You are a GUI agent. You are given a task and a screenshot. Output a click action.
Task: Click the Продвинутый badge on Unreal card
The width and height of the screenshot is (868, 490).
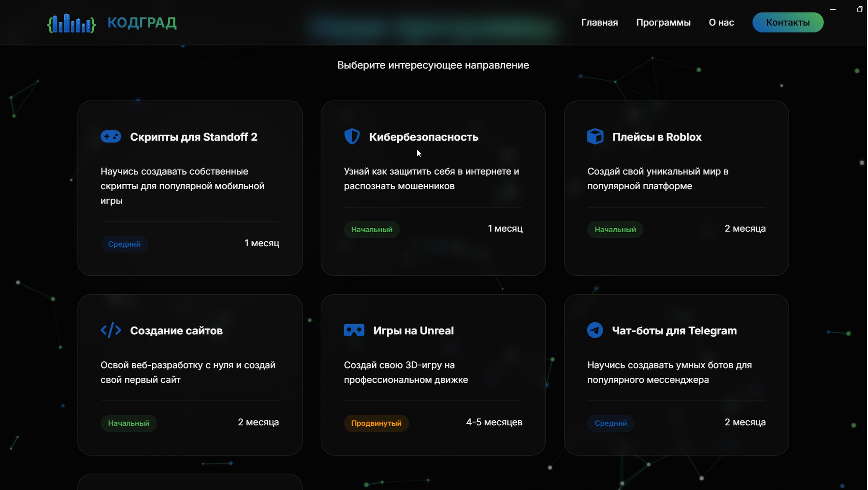click(376, 423)
